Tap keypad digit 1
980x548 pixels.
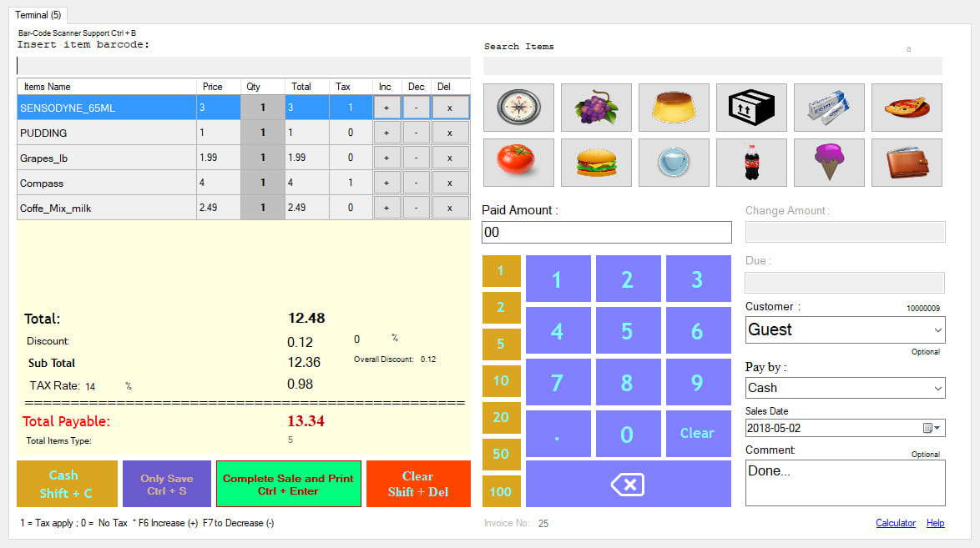(558, 279)
